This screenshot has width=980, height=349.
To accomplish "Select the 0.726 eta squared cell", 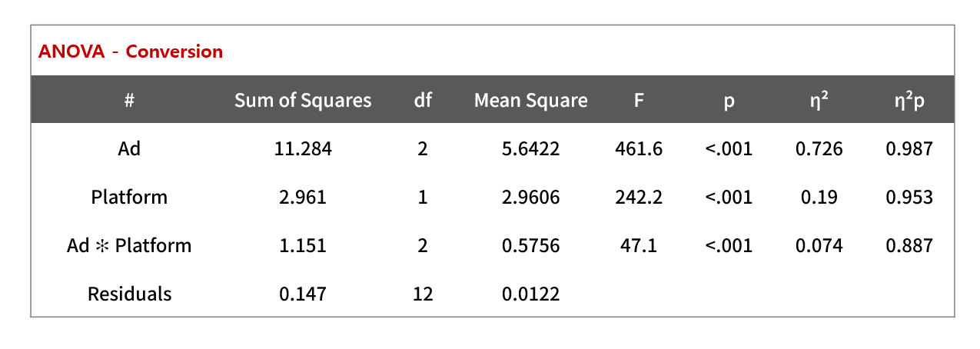I will [819, 148].
